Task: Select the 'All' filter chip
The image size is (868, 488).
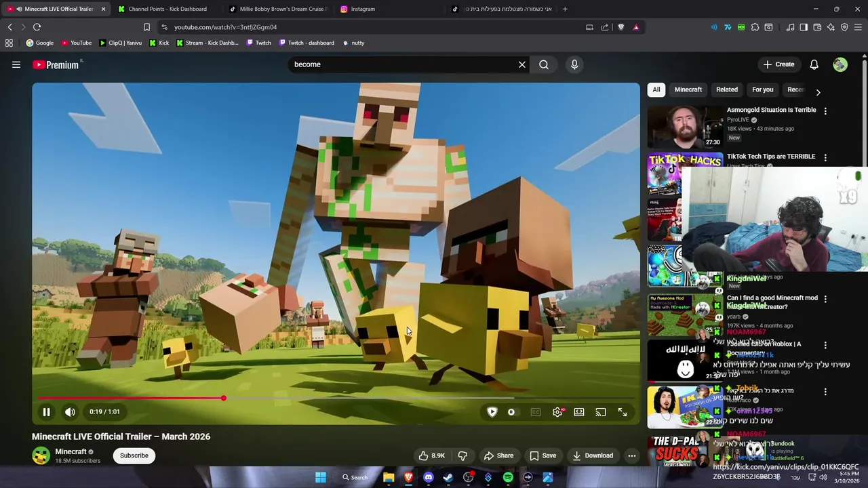Action: tap(656, 89)
